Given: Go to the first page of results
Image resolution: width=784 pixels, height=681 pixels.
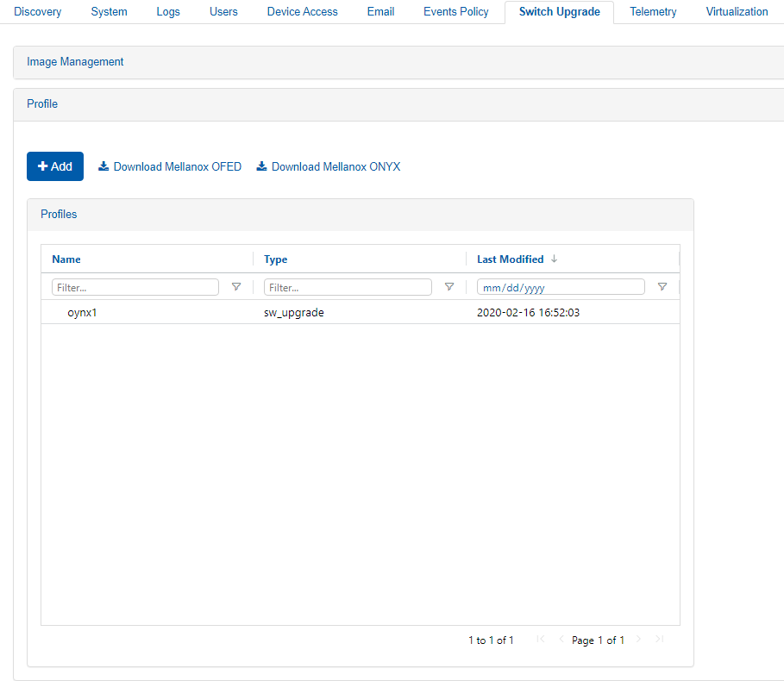Looking at the screenshot, I should click(x=541, y=640).
